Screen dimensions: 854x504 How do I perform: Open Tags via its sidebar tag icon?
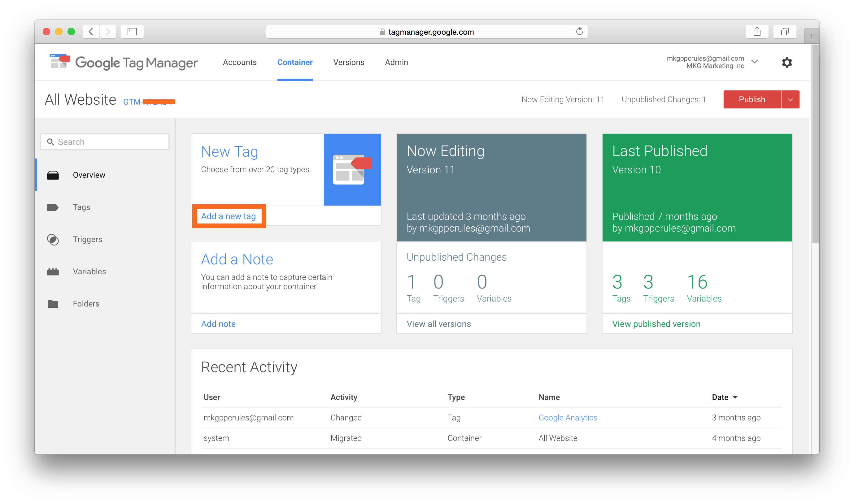(53, 207)
